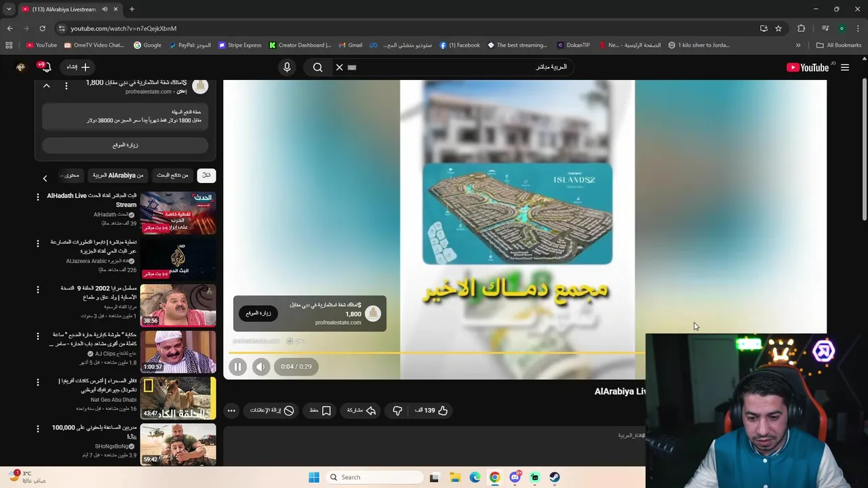Screen dimensions: 868x488
Task: Click the YouTube search magnifier button
Action: tap(317, 67)
